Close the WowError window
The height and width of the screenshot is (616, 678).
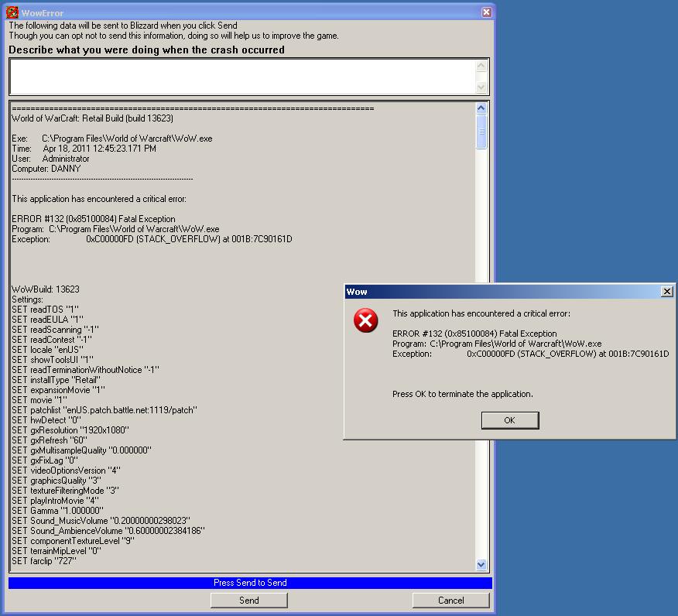point(487,12)
